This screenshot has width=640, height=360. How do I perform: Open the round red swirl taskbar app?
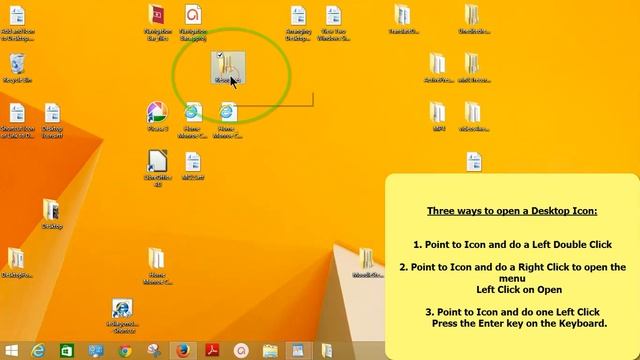click(241, 351)
